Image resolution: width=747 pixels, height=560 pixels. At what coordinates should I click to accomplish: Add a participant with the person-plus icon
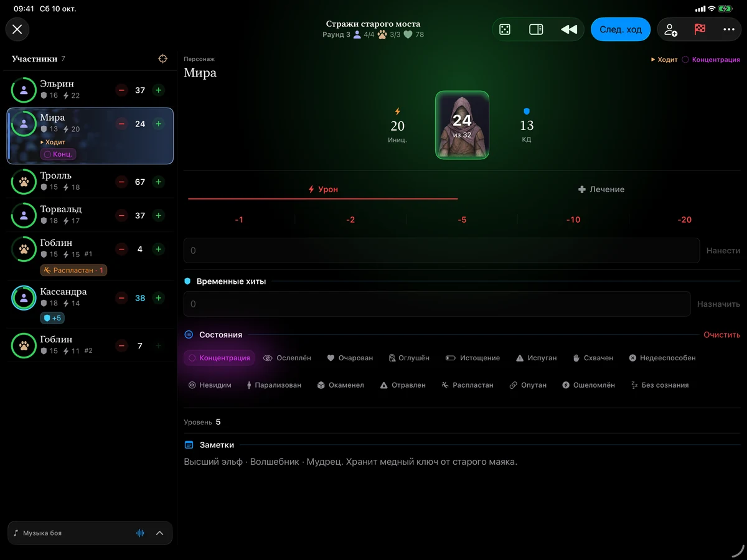coord(670,29)
